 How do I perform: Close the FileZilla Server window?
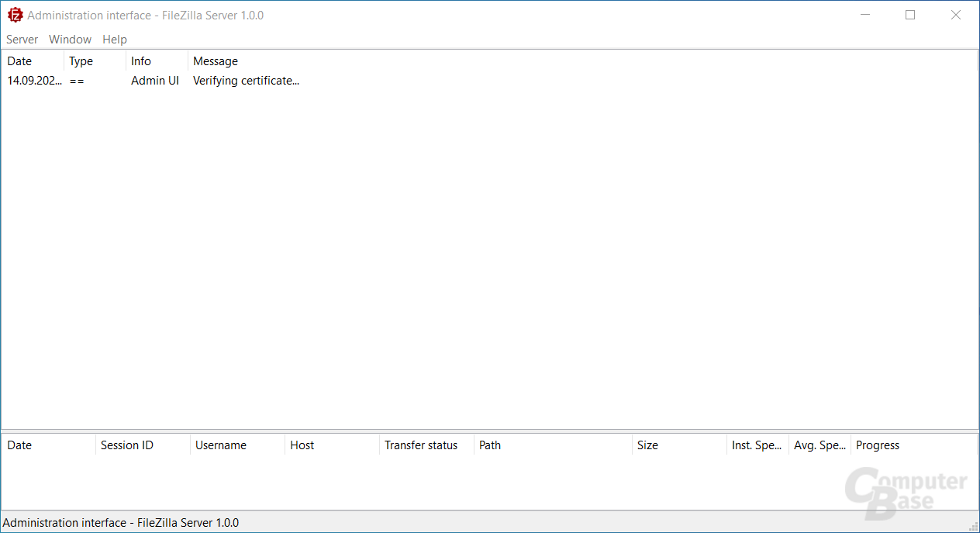click(956, 15)
